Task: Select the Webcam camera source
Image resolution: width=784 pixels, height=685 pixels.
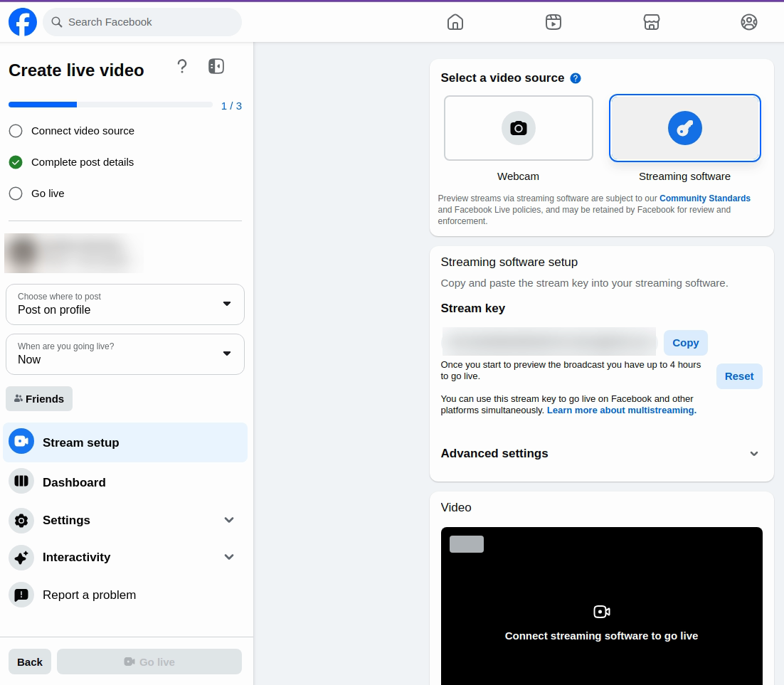Action: click(519, 128)
